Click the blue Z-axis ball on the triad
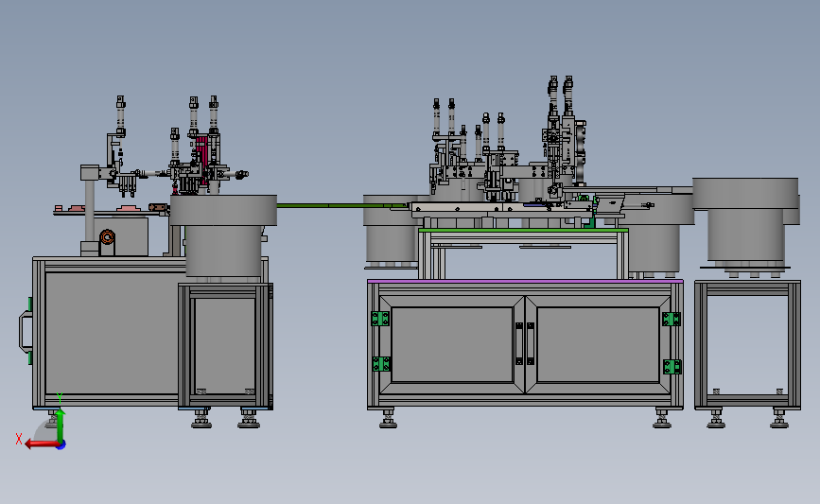Viewport: 820px width, 504px height. pyautogui.click(x=61, y=444)
